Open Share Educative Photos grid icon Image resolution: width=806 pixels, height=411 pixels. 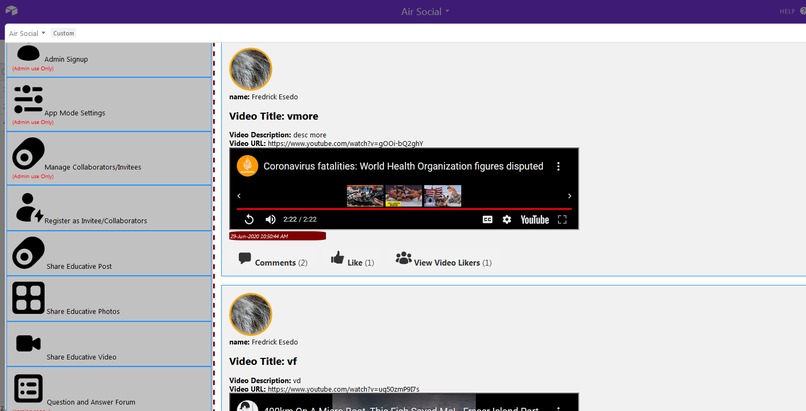[x=28, y=297]
